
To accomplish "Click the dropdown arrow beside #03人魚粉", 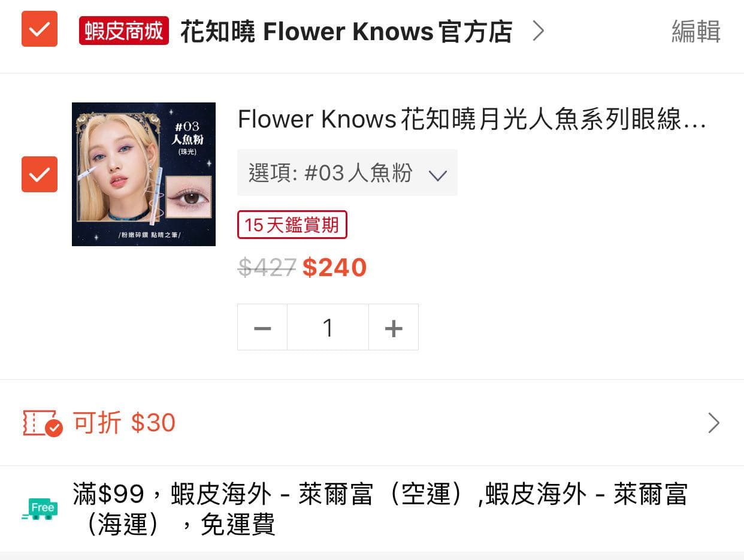I will click(438, 175).
